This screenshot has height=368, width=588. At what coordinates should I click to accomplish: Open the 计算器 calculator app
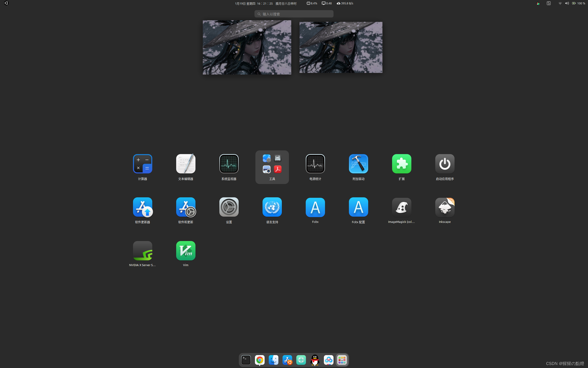coord(142,167)
